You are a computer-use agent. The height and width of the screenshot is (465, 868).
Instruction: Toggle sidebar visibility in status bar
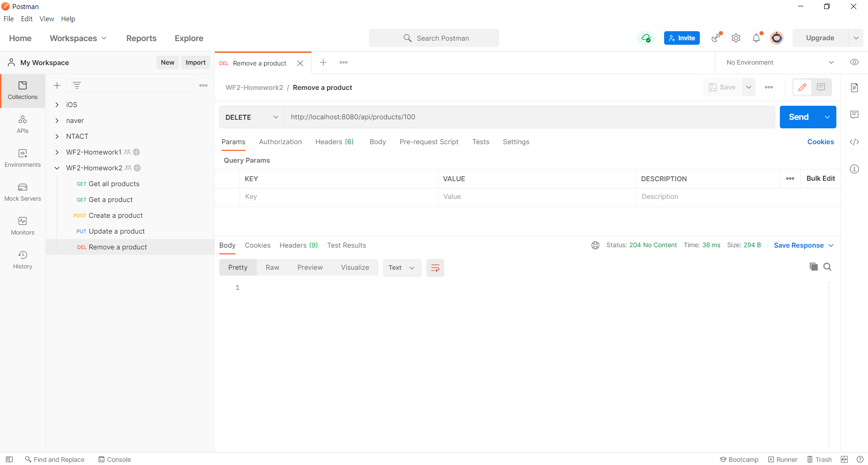(9, 459)
